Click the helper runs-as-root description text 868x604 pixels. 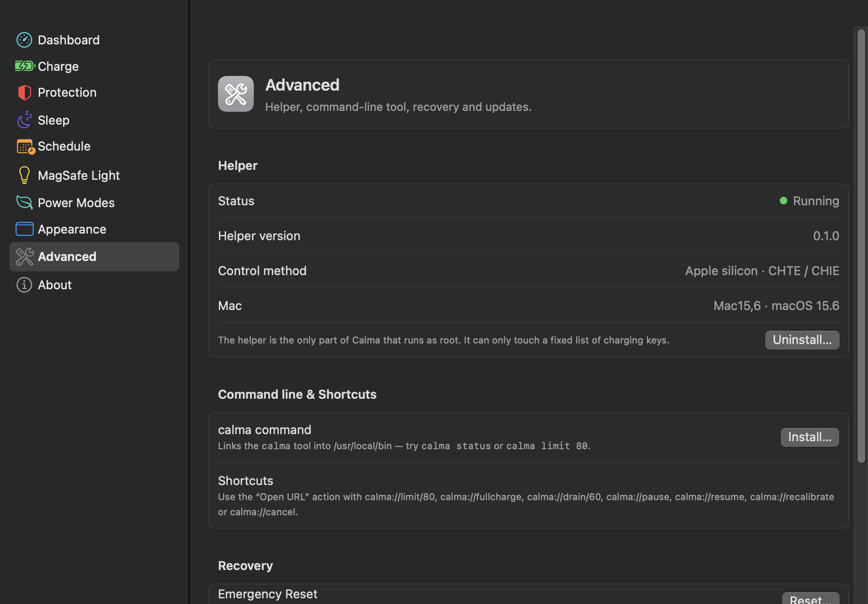[x=443, y=340]
